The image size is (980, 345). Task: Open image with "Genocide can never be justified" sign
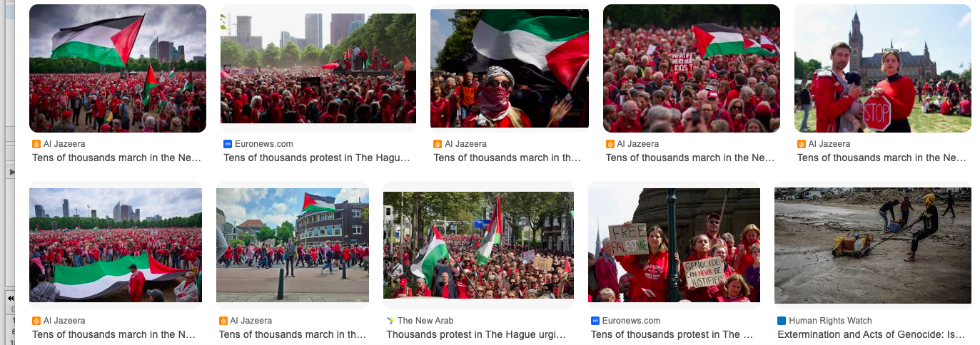click(x=674, y=245)
